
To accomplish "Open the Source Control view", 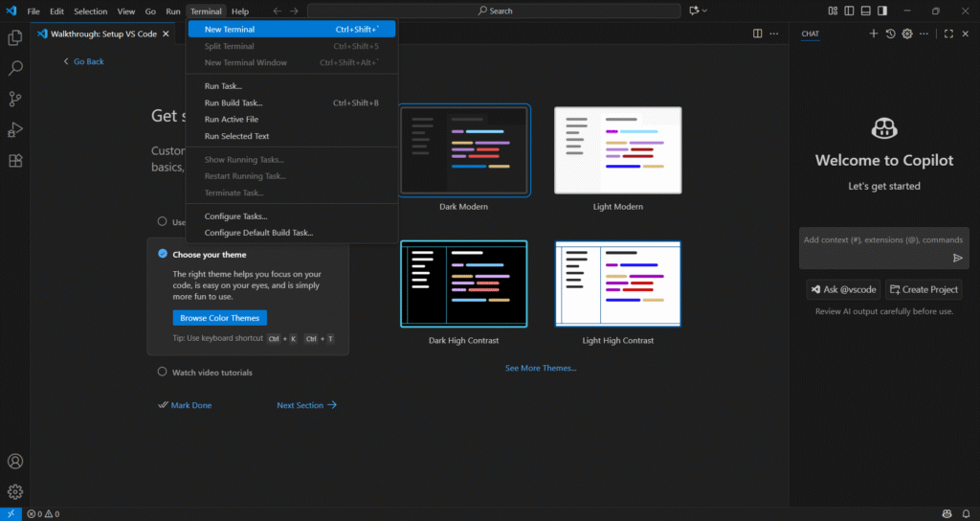I will click(15, 99).
